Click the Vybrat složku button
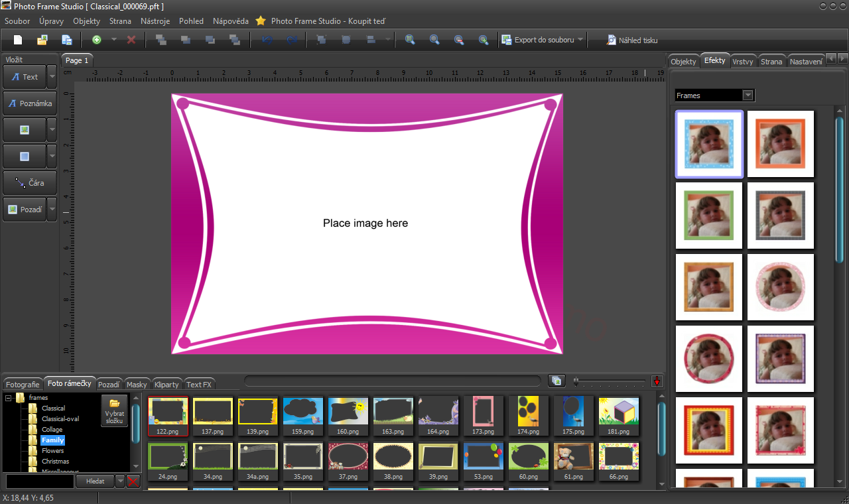 tap(115, 410)
